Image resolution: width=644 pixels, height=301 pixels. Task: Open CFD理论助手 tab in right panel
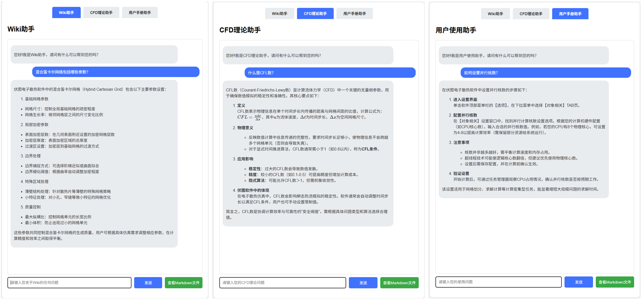pyautogui.click(x=531, y=14)
